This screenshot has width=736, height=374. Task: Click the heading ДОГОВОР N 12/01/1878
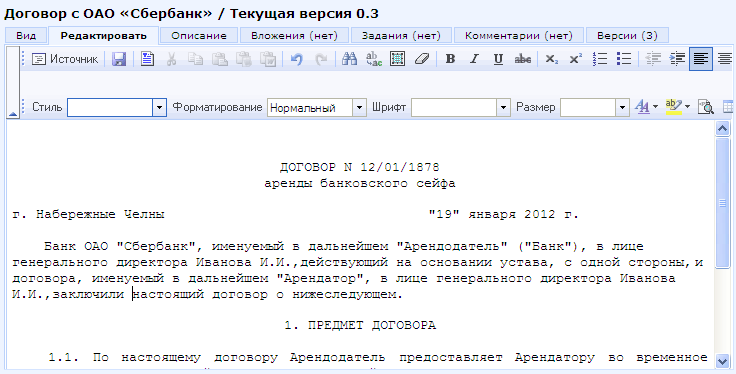(x=360, y=168)
